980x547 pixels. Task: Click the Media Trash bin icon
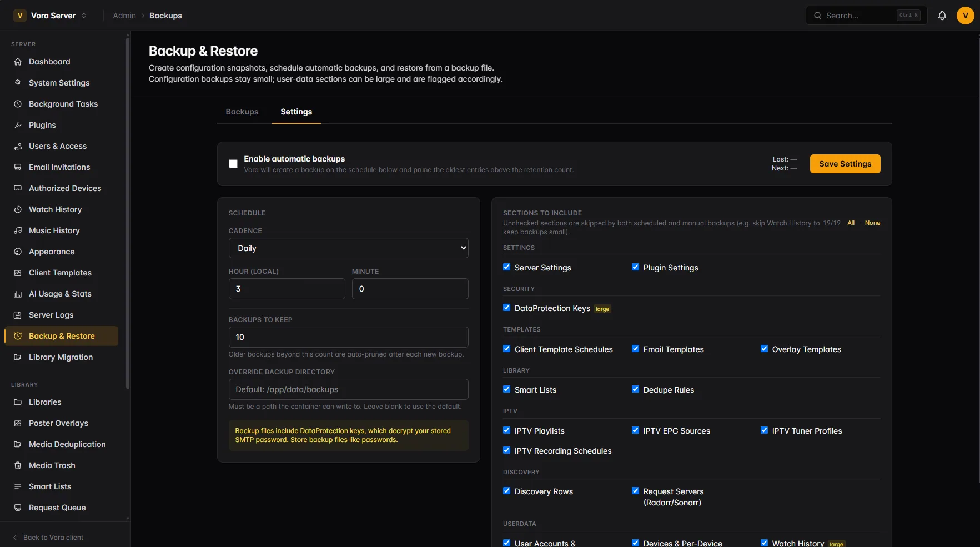click(18, 465)
